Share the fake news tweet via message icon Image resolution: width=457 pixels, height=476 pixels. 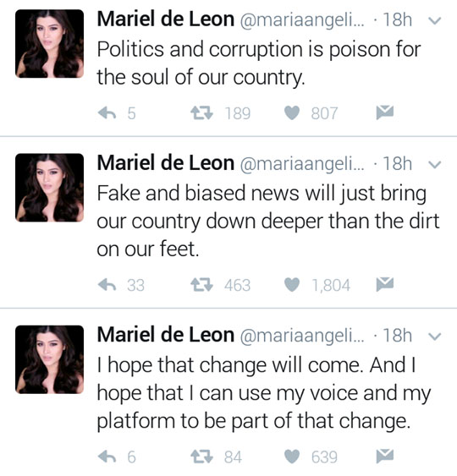(385, 284)
